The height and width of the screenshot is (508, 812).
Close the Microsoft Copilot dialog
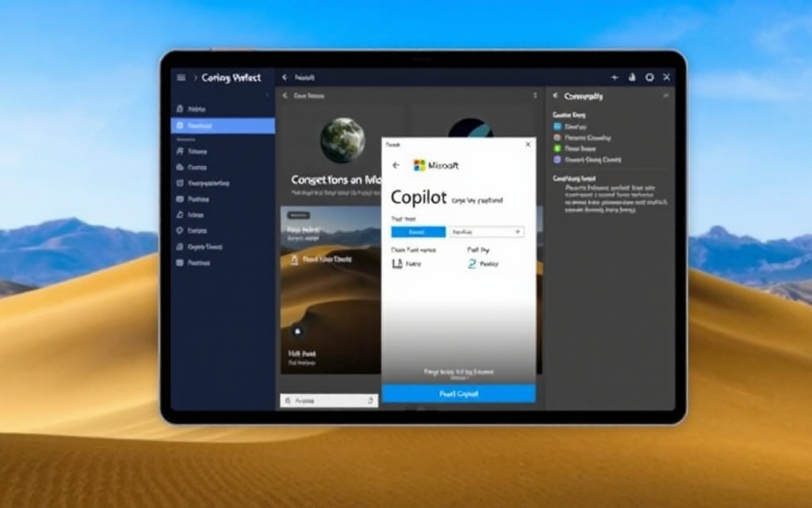[527, 144]
